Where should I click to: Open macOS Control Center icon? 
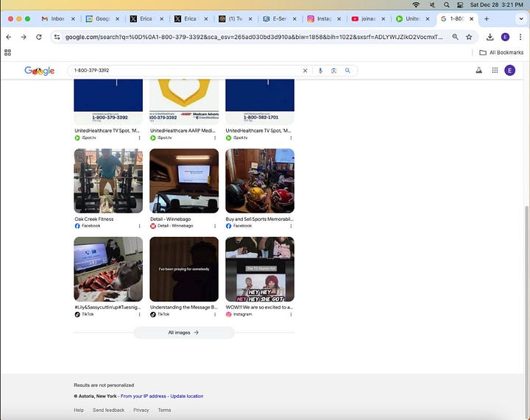tap(460, 4)
